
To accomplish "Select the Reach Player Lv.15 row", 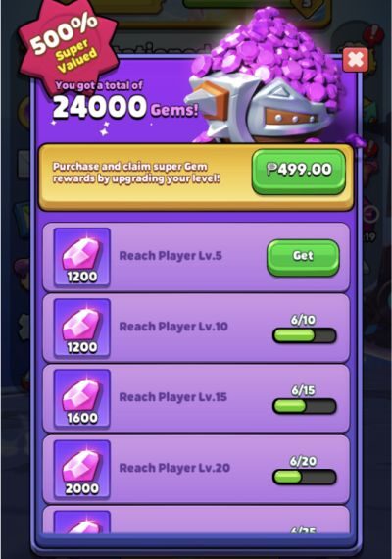I will click(196, 398).
